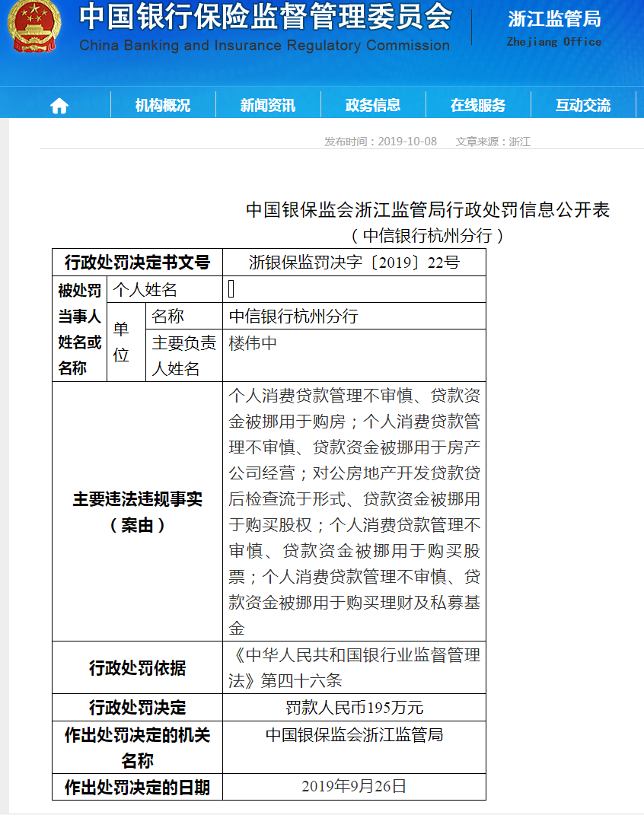Click the 主要违法违规事实（案由） header cell
The width and height of the screenshot is (644, 815).
pyautogui.click(x=137, y=511)
